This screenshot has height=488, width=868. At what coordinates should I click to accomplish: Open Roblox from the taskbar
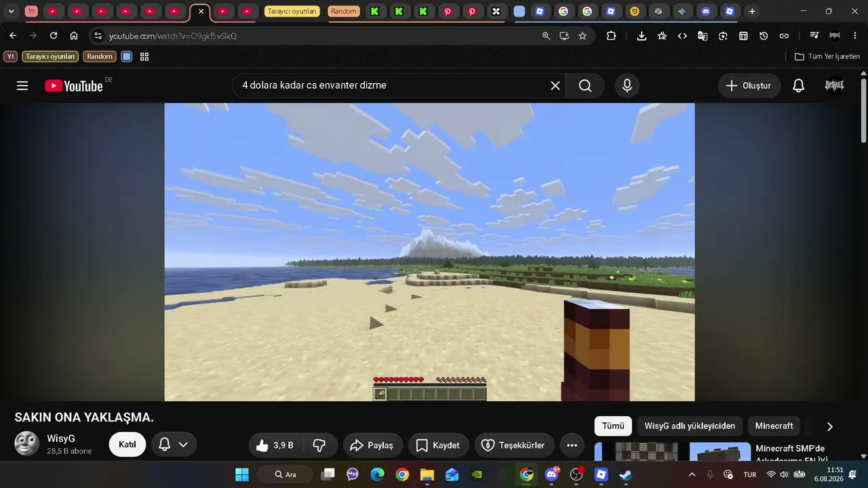601,474
